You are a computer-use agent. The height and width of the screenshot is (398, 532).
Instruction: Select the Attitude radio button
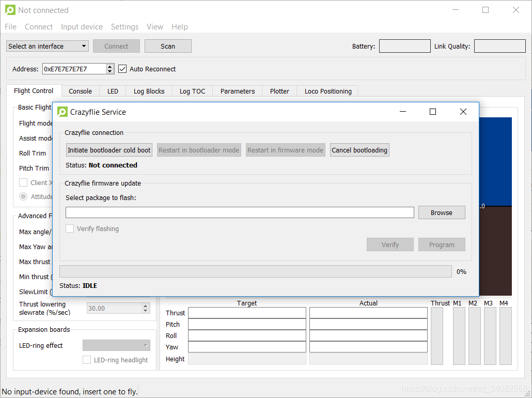click(23, 196)
